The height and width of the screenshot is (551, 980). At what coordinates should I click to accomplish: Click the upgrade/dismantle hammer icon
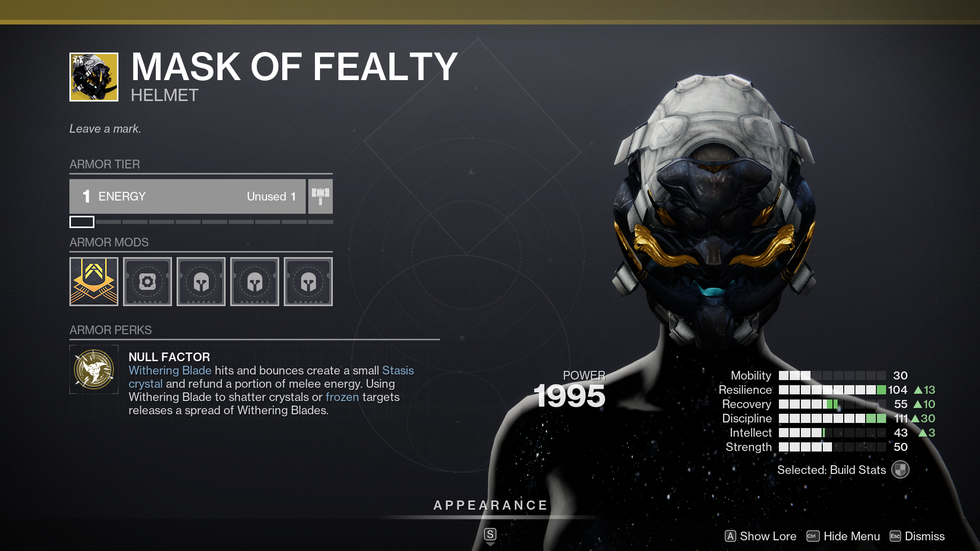click(320, 196)
